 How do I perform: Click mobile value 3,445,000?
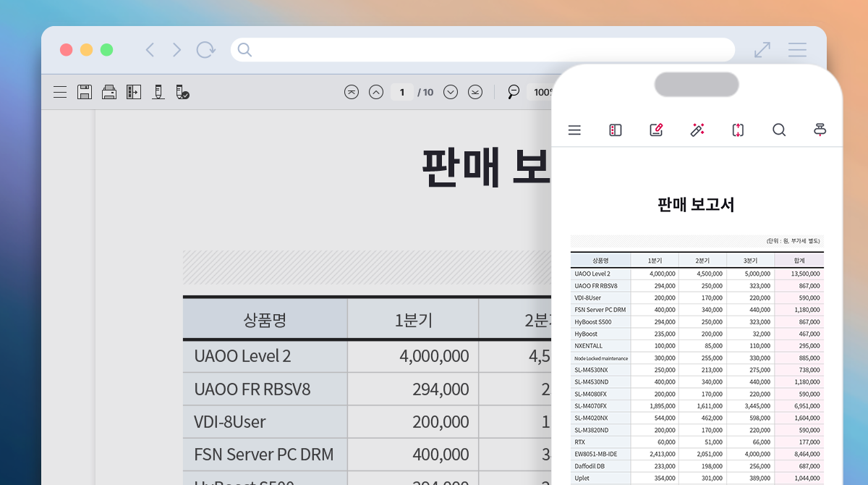click(757, 406)
